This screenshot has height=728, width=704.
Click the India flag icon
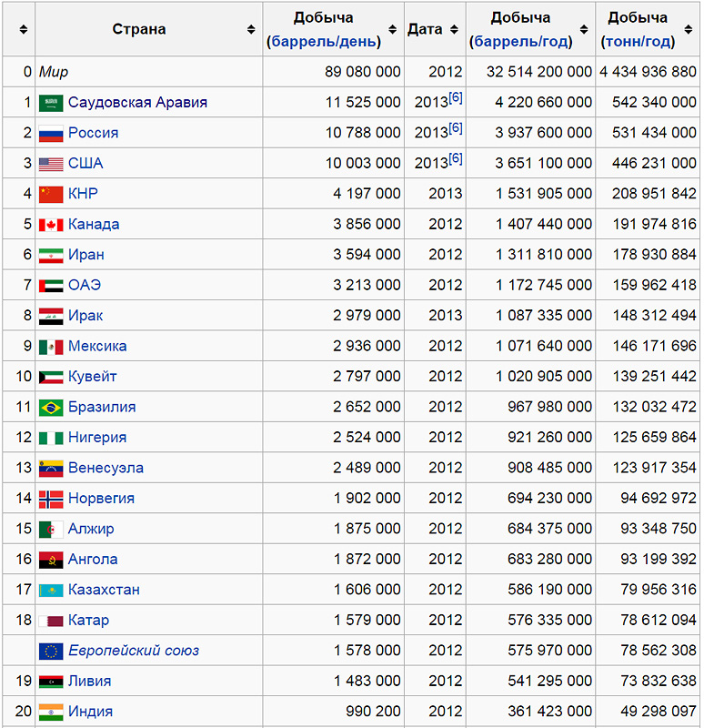coord(51,712)
